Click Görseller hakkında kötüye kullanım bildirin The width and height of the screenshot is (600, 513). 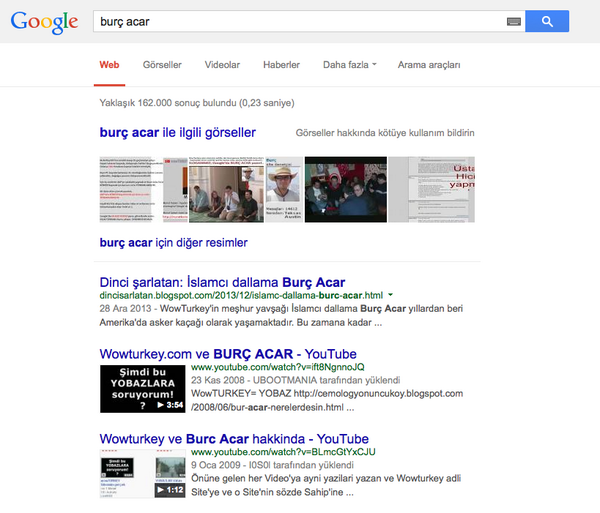[385, 133]
